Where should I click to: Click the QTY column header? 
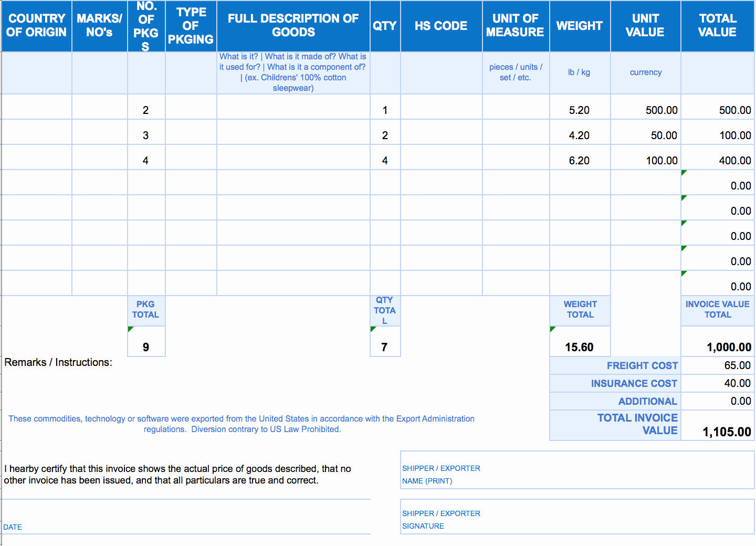pyautogui.click(x=385, y=26)
